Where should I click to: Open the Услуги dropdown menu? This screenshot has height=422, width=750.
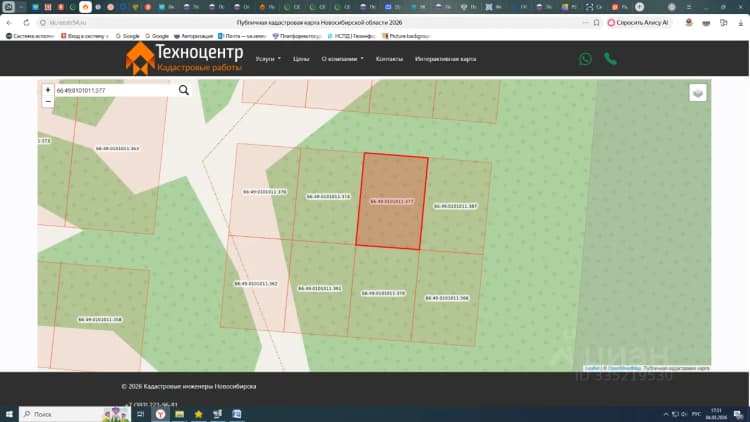tap(268, 59)
